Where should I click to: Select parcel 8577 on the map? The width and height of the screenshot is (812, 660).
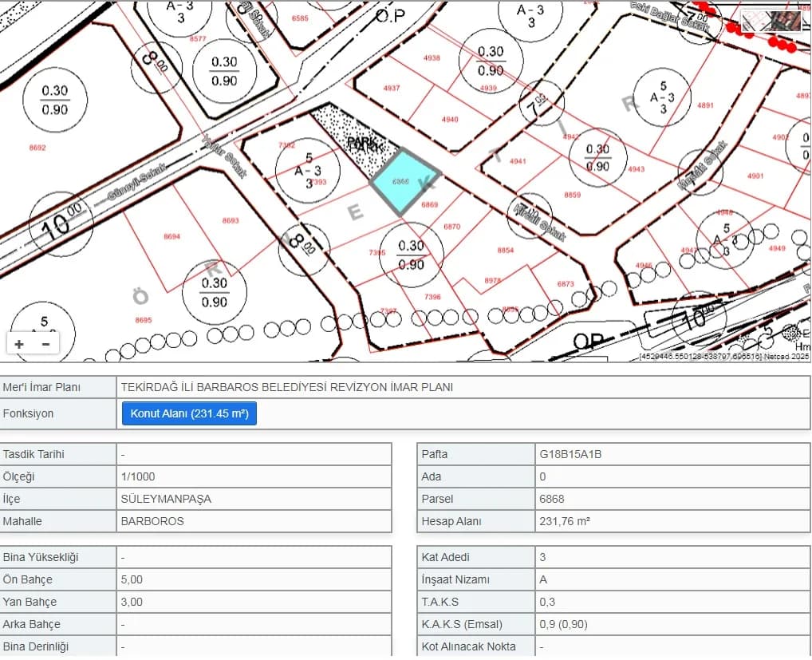pos(198,39)
